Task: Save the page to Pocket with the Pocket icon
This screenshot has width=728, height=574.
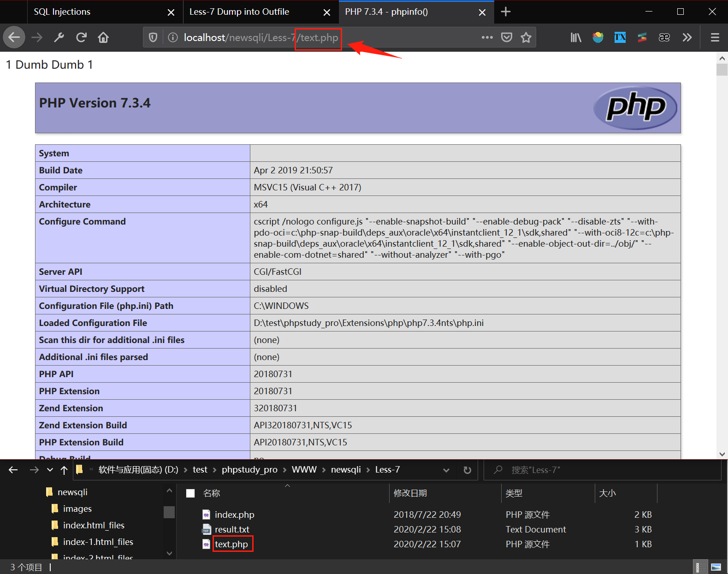Action: (x=507, y=37)
